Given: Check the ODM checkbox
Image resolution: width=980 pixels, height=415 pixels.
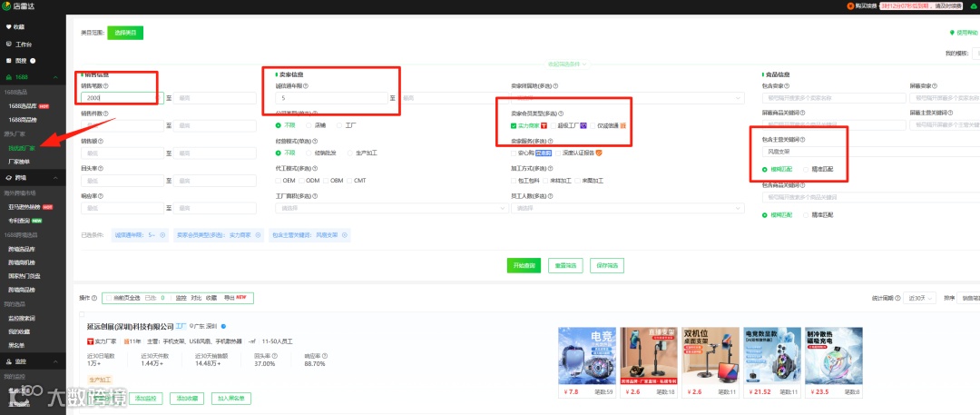Looking at the screenshot, I should point(302,181).
